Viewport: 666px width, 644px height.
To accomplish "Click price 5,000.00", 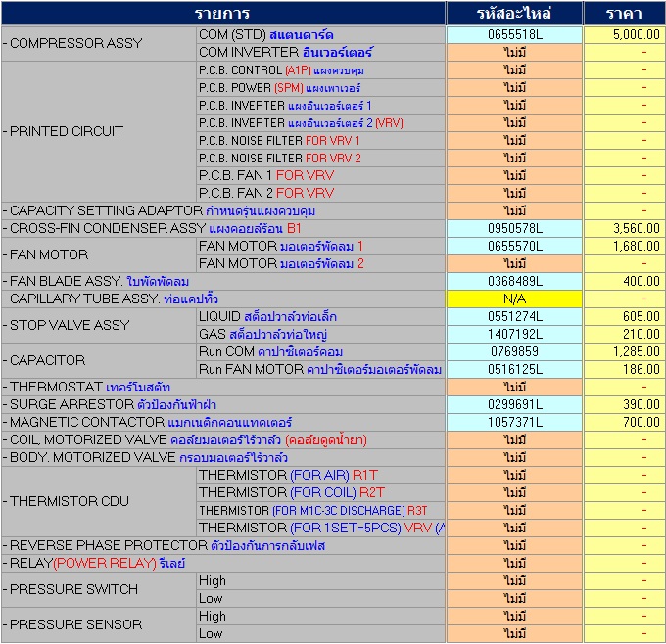I will pos(625,35).
